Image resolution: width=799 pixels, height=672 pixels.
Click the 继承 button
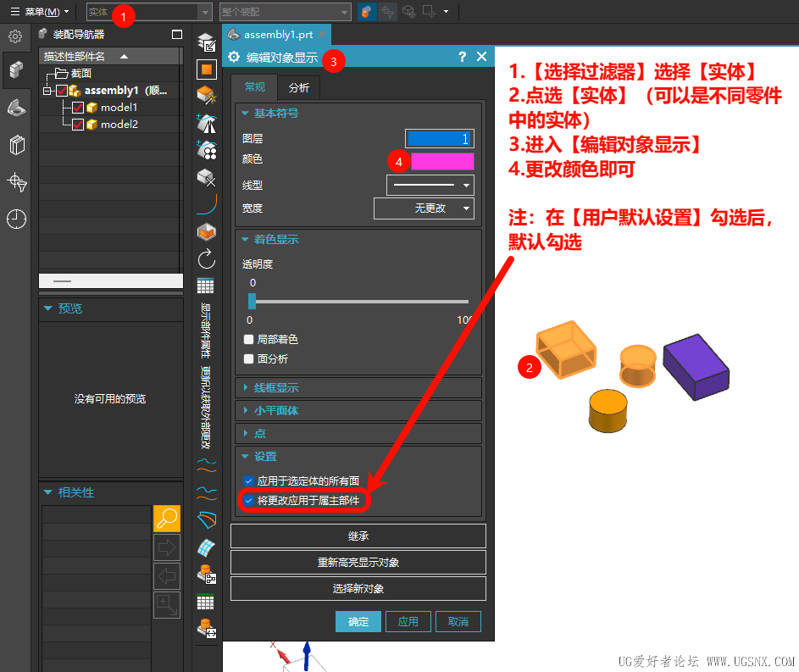click(x=358, y=536)
